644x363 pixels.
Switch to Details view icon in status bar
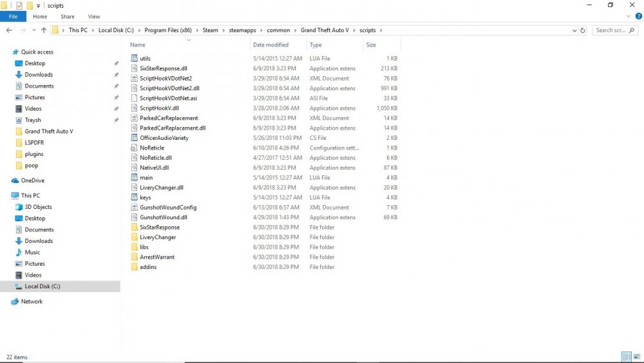[627, 357]
